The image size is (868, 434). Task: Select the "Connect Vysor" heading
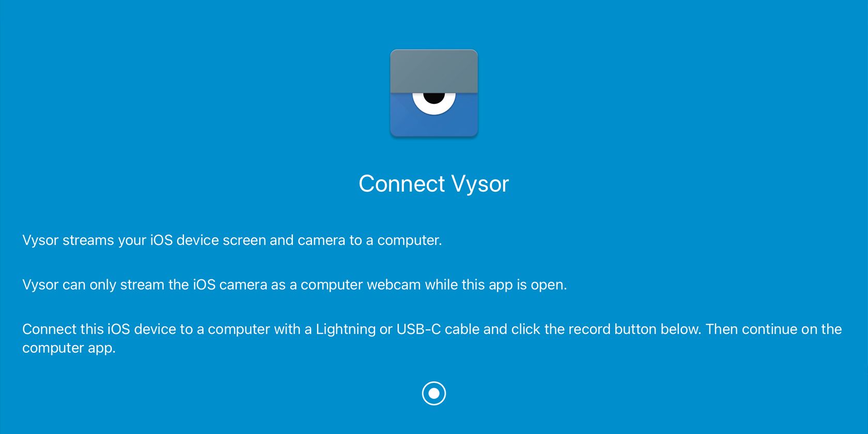click(434, 184)
